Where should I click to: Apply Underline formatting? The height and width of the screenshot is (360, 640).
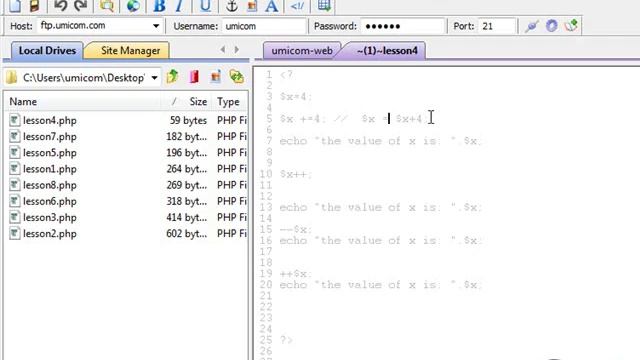point(205,5)
